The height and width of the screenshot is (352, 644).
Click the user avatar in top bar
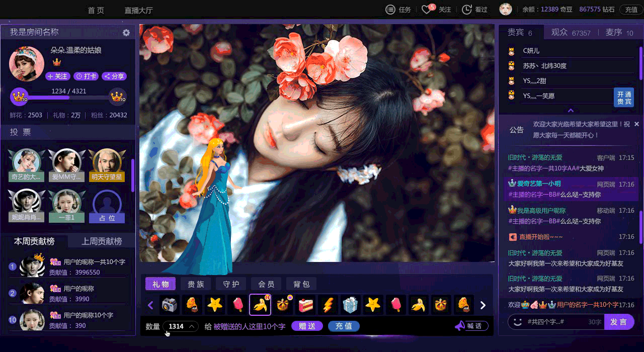tap(506, 9)
